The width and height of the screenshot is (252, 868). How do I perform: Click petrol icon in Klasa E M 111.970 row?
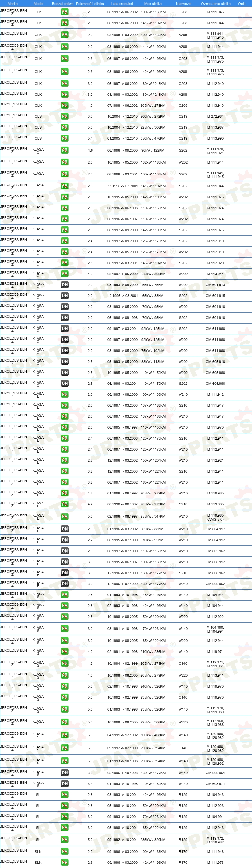(64, 427)
